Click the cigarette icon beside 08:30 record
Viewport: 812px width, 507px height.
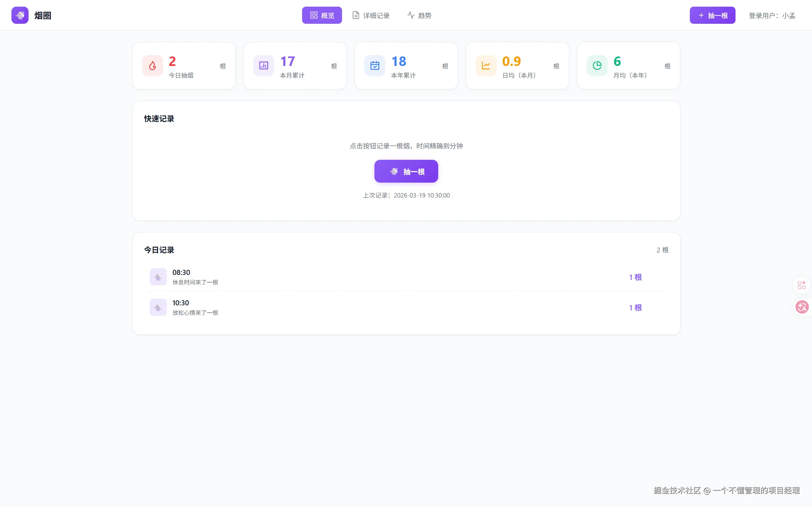(x=158, y=277)
